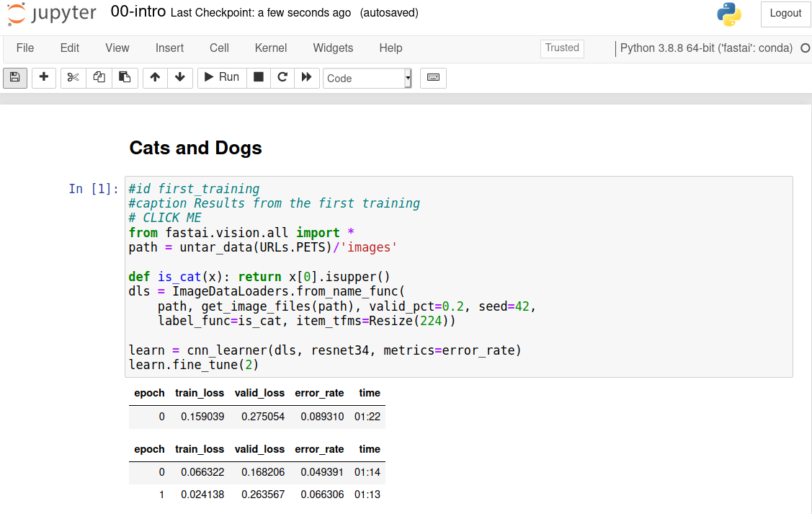This screenshot has height=514, width=812.
Task: Open the Cell menu
Action: tap(219, 48)
